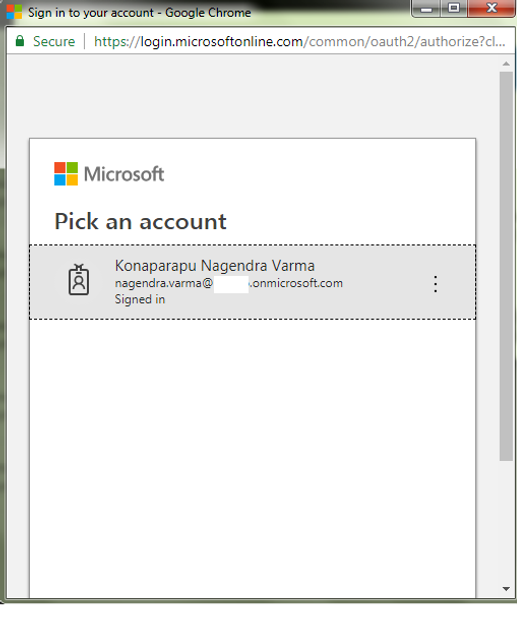Click the account badge icon
Screen dimensions: 517x617
coord(79,280)
